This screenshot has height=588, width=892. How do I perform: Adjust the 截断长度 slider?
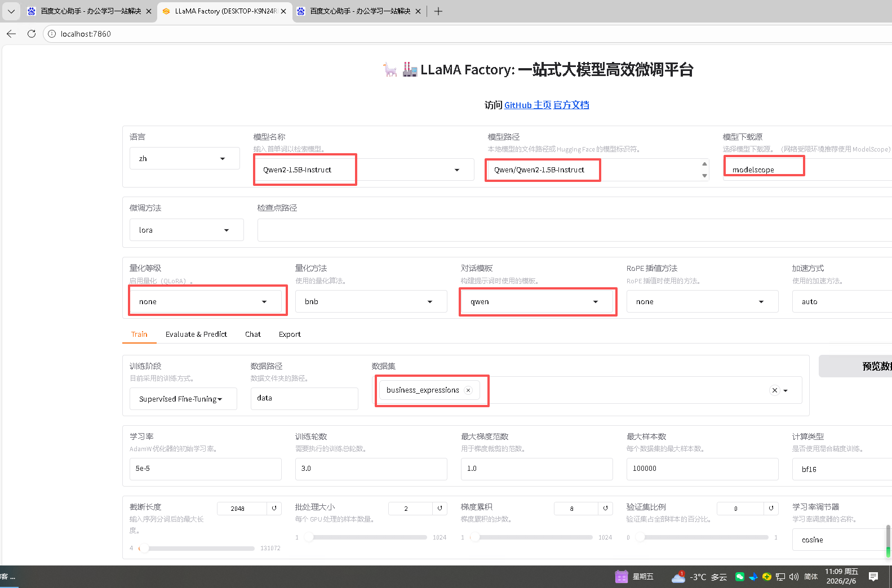coord(197,548)
